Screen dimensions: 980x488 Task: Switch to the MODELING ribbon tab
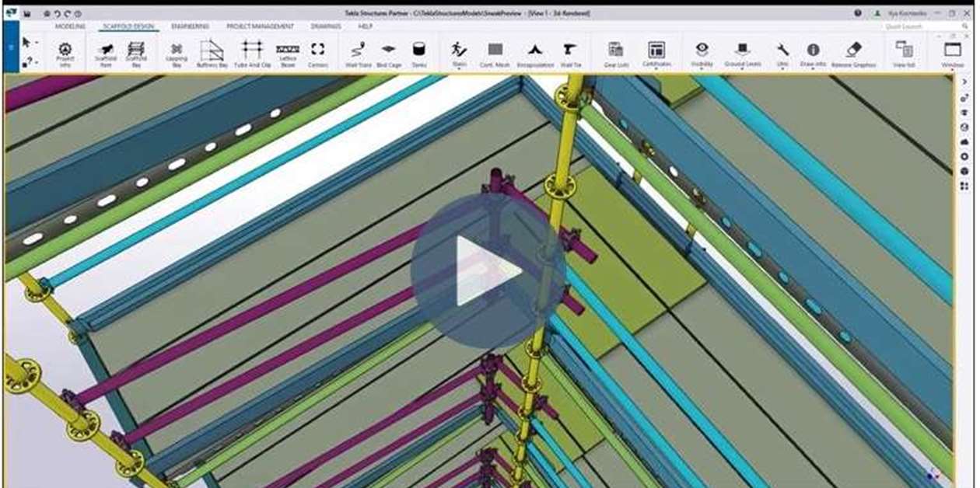(70, 26)
